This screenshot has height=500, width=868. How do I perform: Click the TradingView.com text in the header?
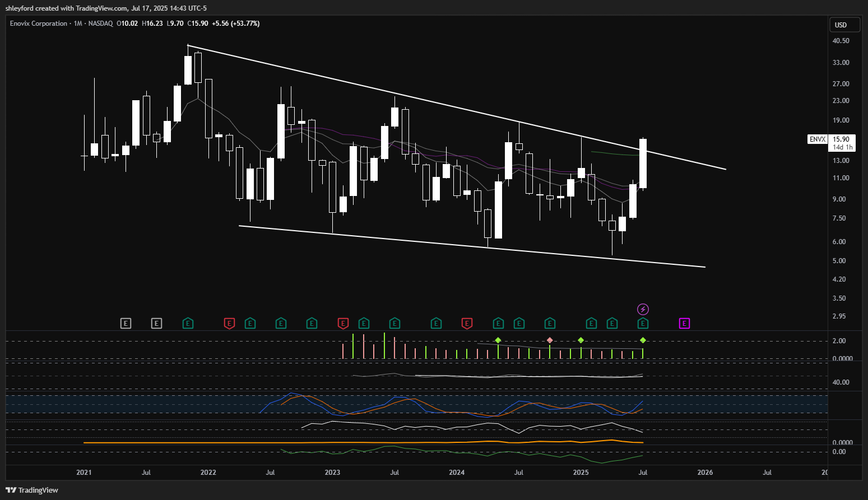[101, 8]
